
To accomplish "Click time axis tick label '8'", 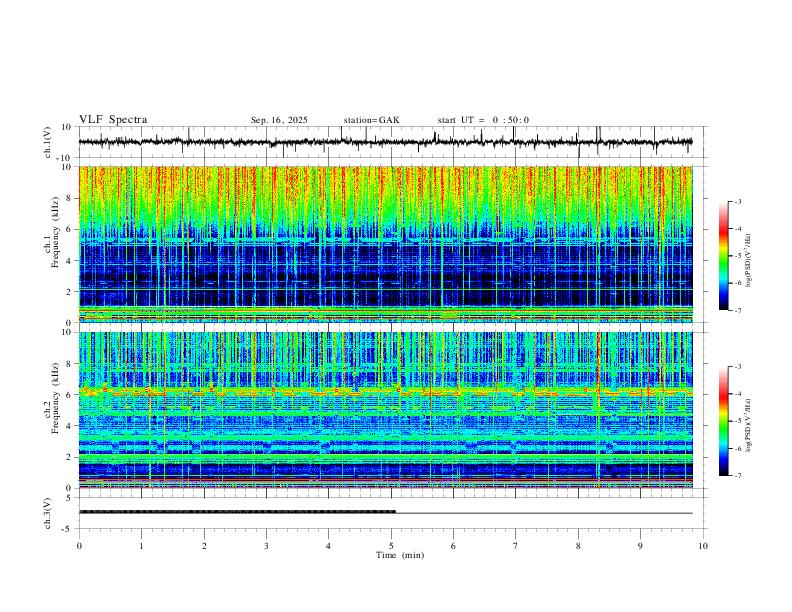I will pyautogui.click(x=578, y=546).
